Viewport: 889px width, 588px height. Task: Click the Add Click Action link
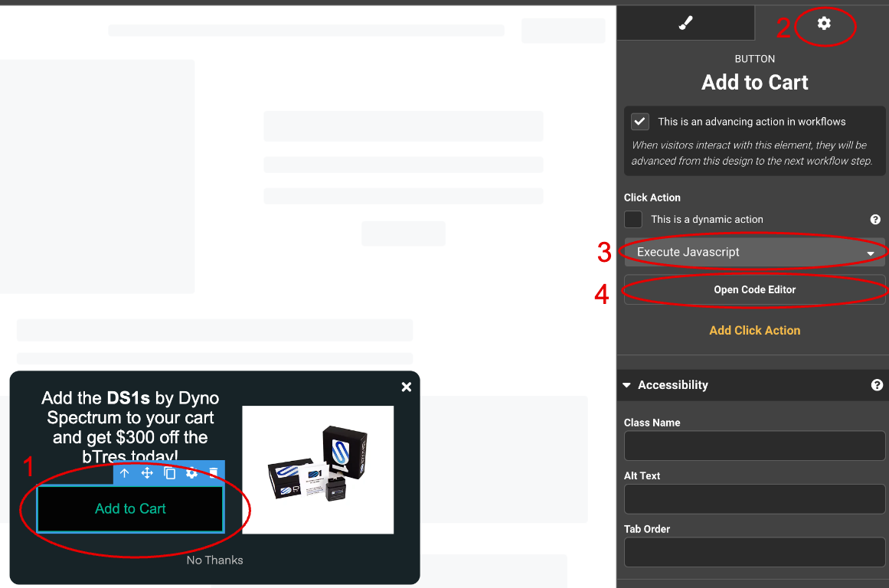(x=754, y=330)
